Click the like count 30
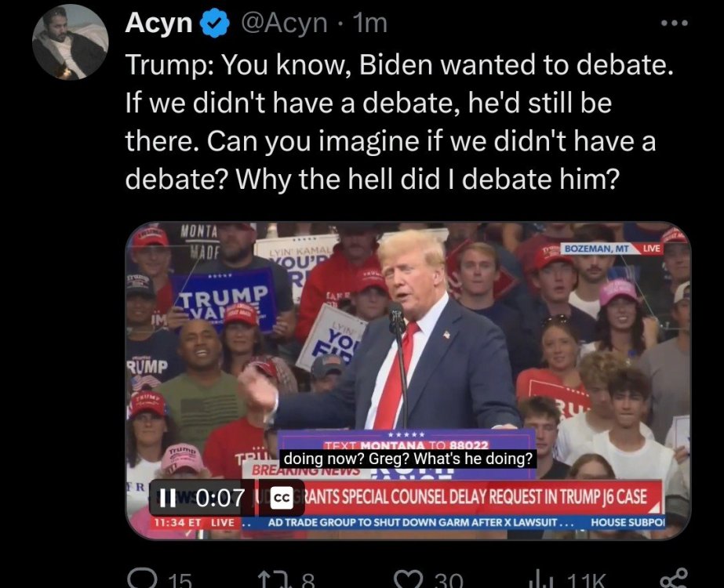The width and height of the screenshot is (724, 588). point(449,579)
